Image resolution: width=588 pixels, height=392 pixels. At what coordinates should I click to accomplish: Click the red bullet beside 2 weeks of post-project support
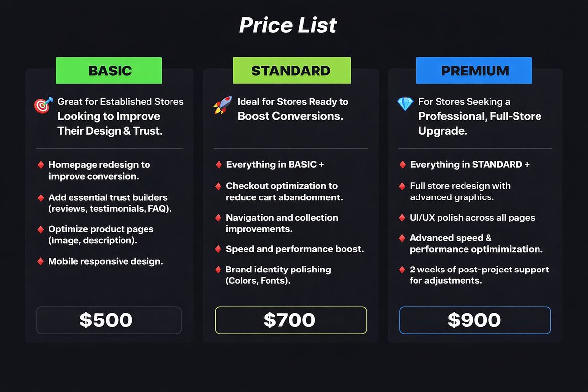pos(402,269)
